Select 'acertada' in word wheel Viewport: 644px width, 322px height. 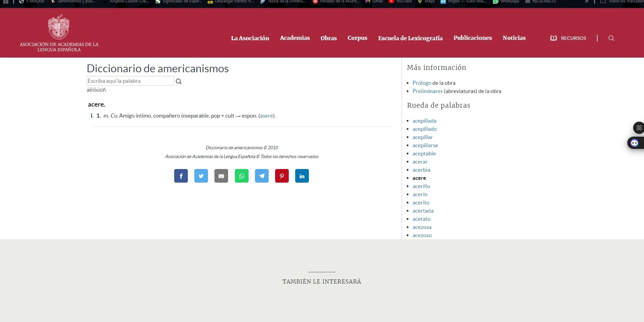pyautogui.click(x=423, y=211)
